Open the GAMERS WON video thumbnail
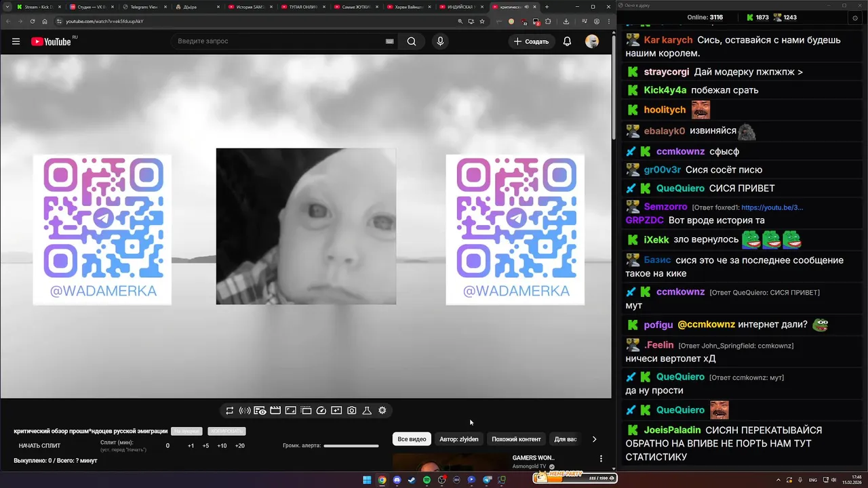This screenshot has height=488, width=868. pyautogui.click(x=449, y=462)
